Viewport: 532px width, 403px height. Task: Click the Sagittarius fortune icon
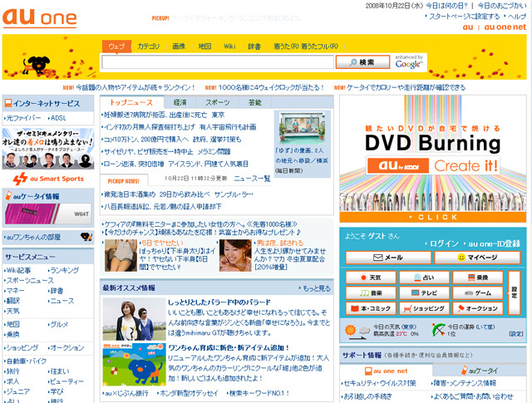pos(438,330)
